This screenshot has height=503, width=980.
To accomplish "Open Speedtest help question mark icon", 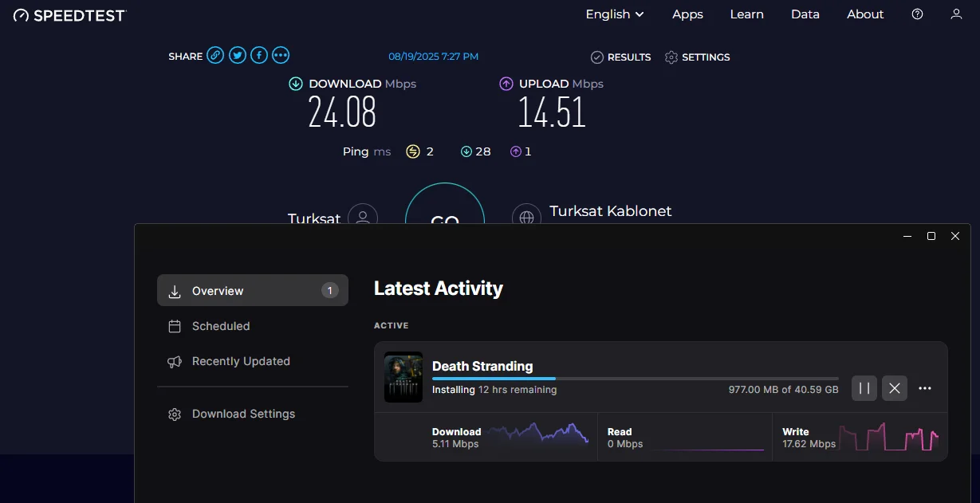I will (917, 14).
